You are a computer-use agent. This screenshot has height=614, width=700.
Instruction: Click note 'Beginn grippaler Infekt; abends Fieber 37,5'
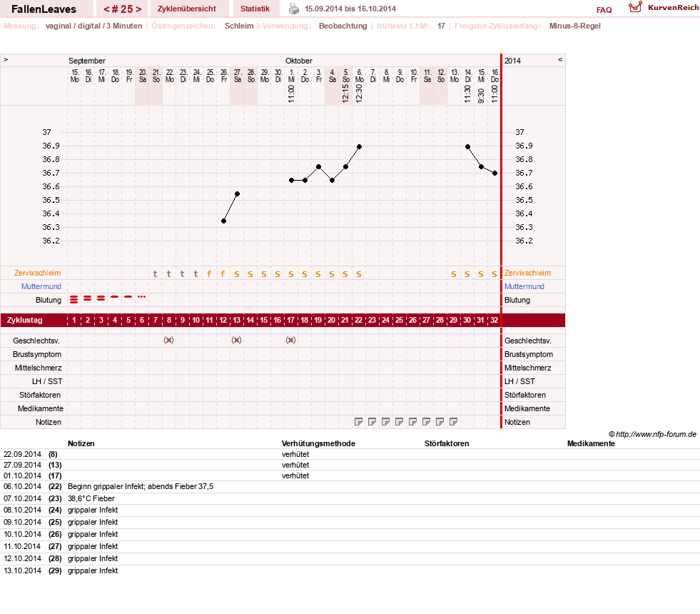pos(141,486)
